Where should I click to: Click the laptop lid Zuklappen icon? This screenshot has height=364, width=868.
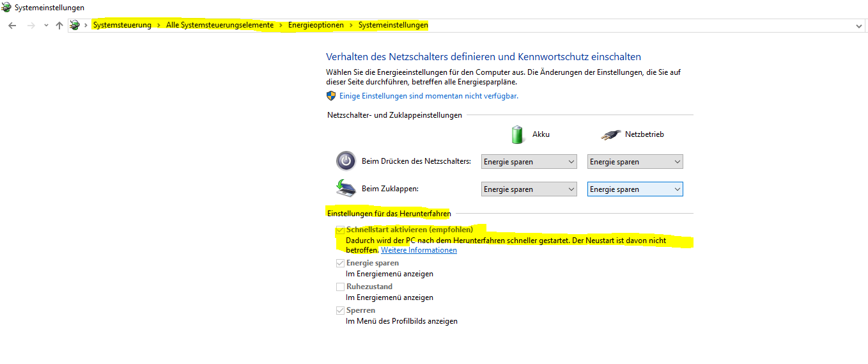pos(346,189)
